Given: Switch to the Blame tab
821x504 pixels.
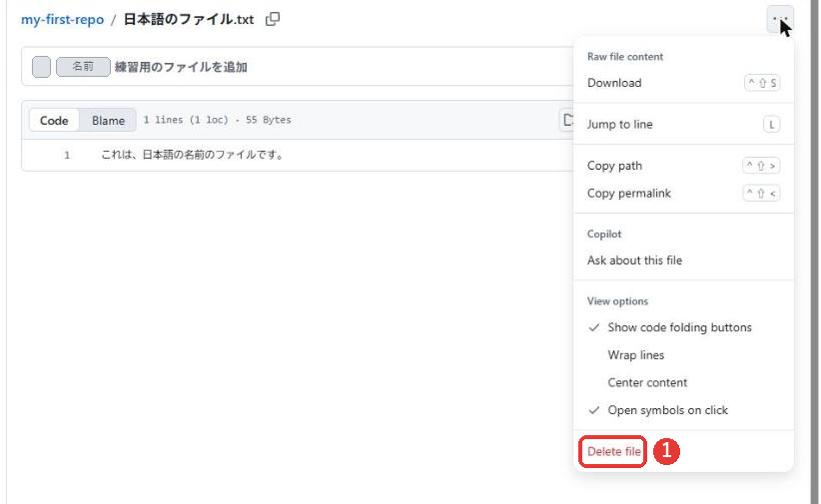Looking at the screenshot, I should pyautogui.click(x=109, y=121).
